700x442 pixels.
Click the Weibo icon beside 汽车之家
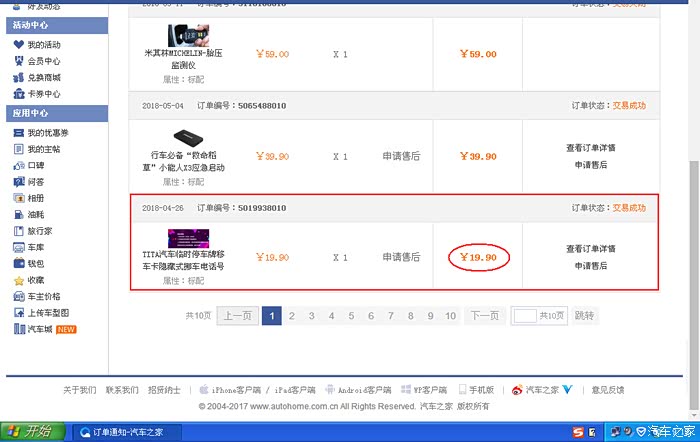(517, 390)
